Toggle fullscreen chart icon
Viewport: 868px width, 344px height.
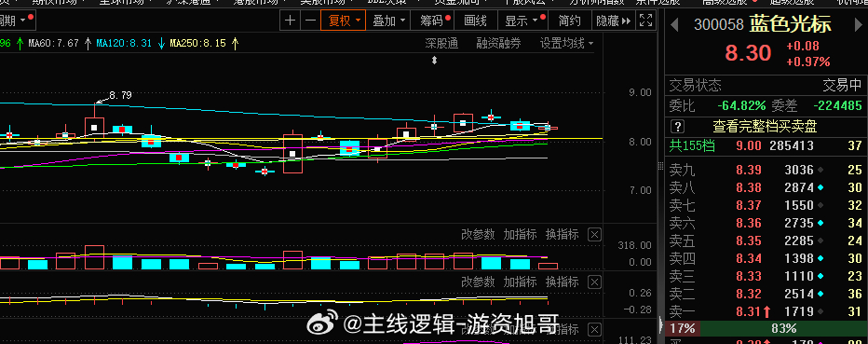645,21
